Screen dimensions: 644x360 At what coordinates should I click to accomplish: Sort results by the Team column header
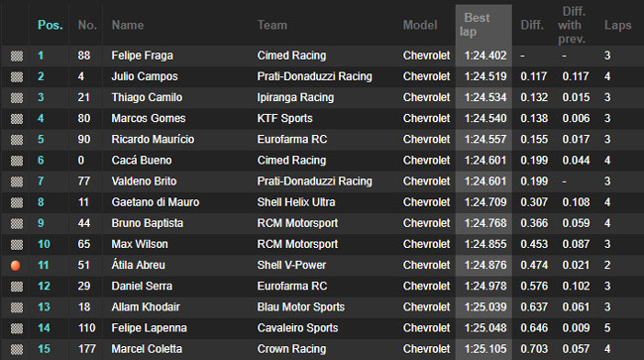tap(272, 25)
